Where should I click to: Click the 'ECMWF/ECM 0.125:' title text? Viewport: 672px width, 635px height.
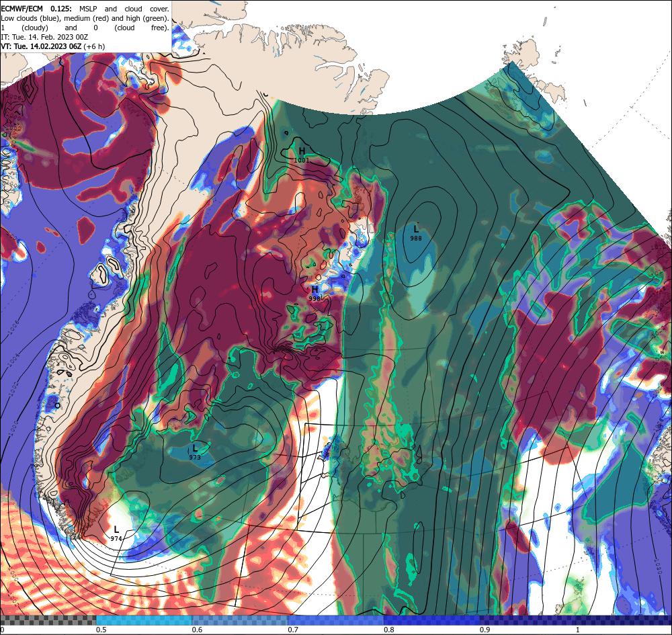tap(36, 9)
